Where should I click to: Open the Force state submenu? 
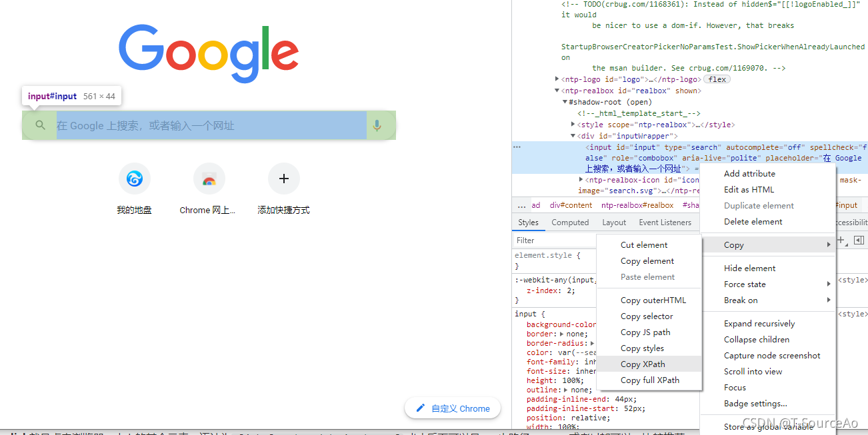point(768,284)
